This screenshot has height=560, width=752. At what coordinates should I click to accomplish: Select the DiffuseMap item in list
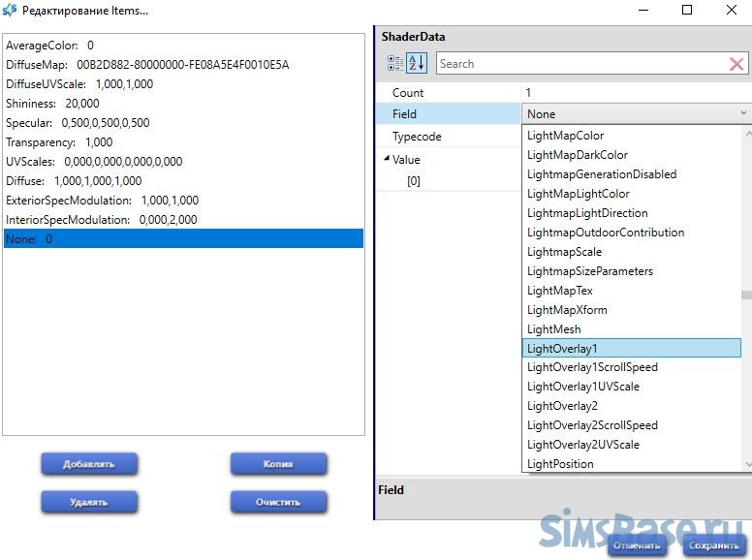pos(147,65)
